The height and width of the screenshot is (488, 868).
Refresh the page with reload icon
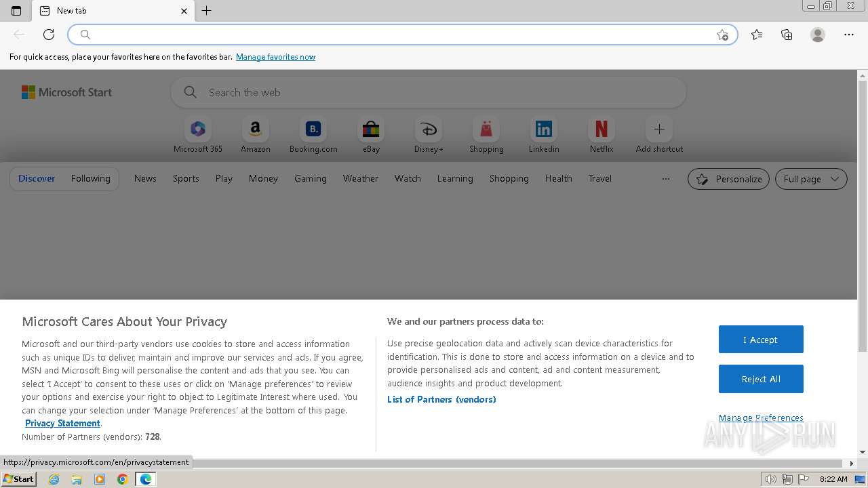(49, 35)
